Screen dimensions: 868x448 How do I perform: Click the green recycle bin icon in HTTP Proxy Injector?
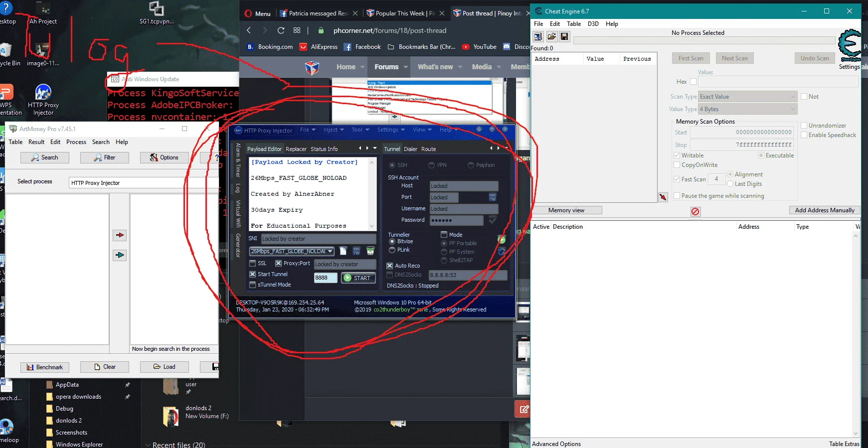tap(370, 251)
